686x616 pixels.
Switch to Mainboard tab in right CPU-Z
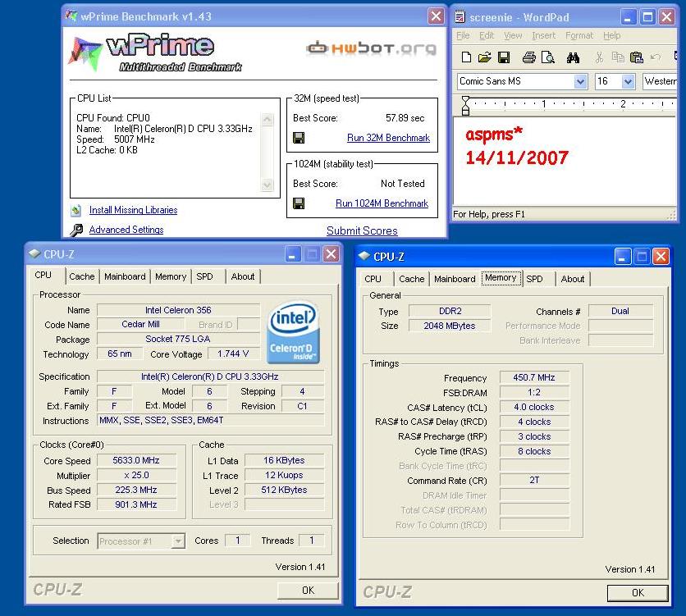[x=455, y=279]
